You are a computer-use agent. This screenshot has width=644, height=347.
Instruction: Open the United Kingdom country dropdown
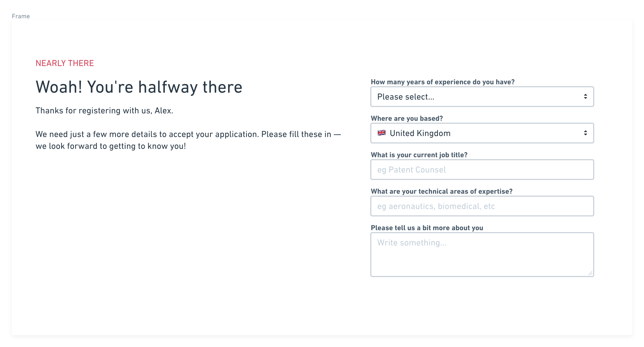[482, 133]
